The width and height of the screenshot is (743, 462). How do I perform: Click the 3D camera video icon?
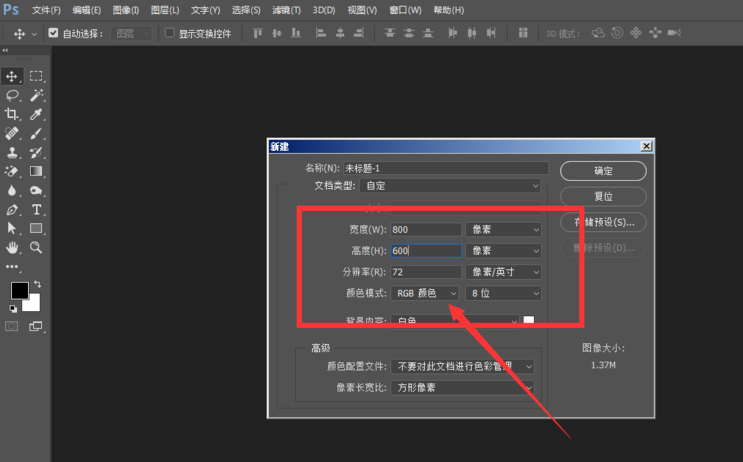674,33
